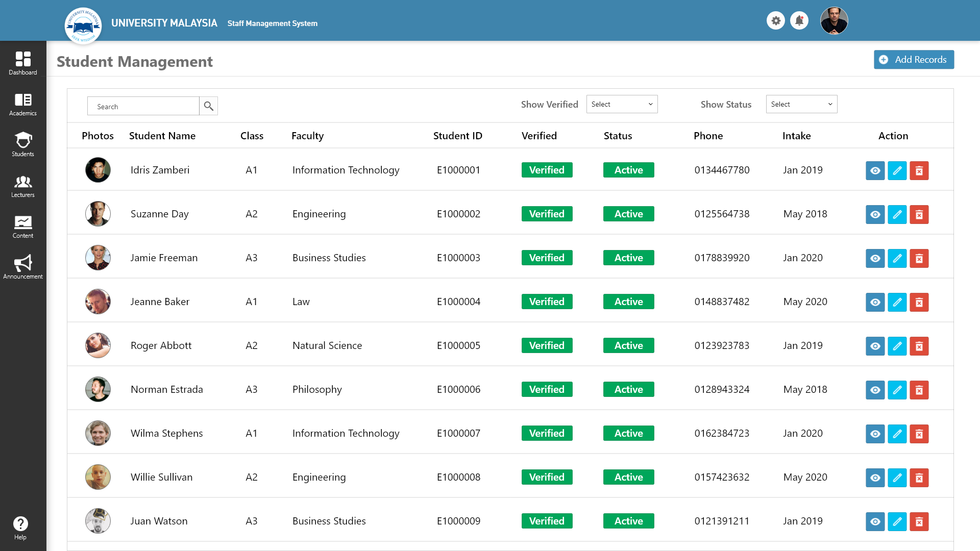
Task: Click Suzanne Day's photo thumbnail
Action: (98, 214)
